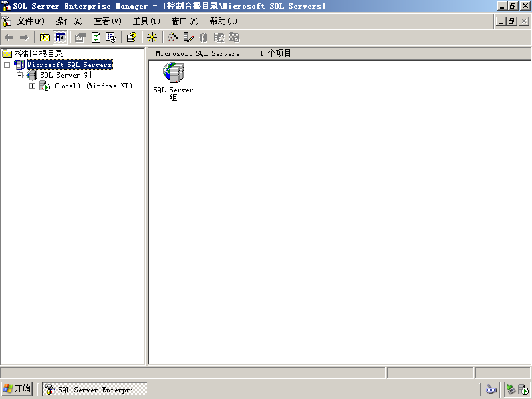Click the Back arrow toolbar button

point(9,37)
